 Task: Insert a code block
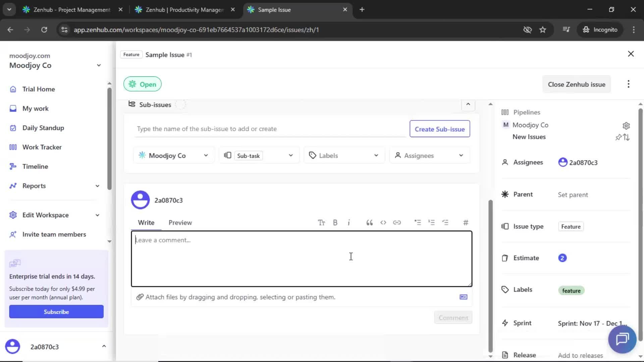click(x=383, y=222)
